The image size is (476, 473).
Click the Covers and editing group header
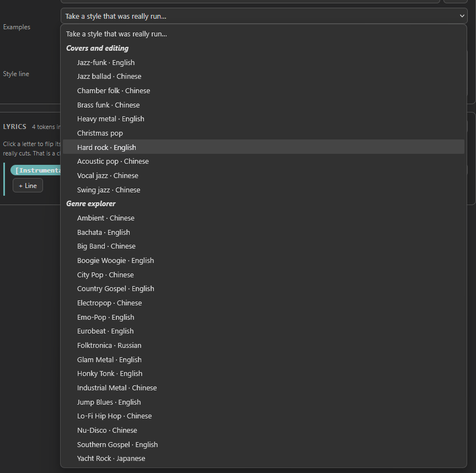98,49
